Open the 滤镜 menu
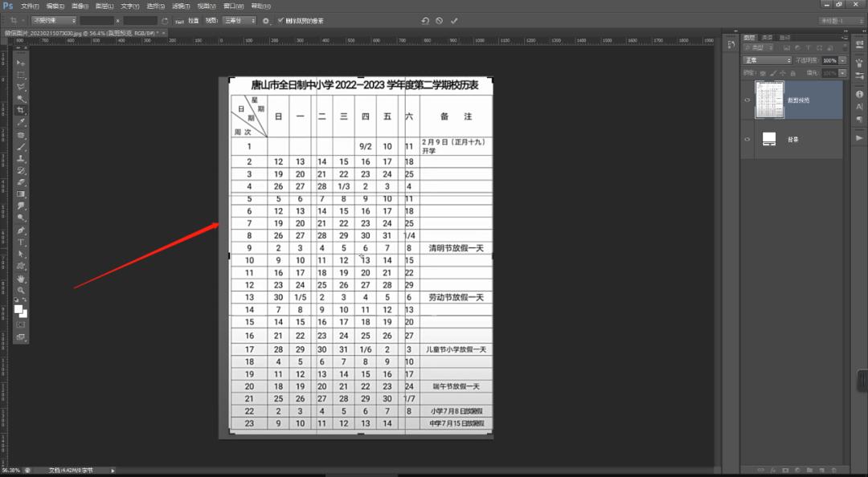The width and height of the screenshot is (868, 477). (x=181, y=6)
